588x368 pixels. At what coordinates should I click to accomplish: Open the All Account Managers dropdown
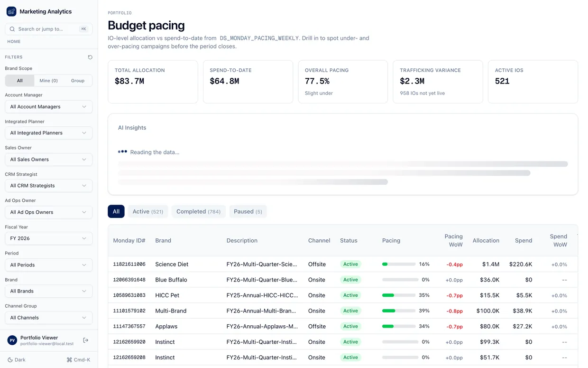pos(49,107)
